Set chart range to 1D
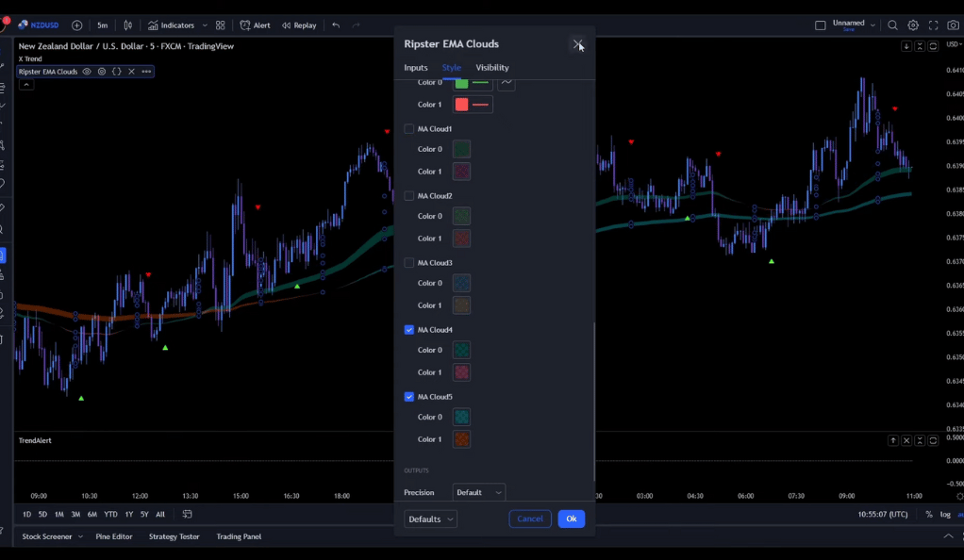Viewport: 964px width, 560px height. (26, 514)
